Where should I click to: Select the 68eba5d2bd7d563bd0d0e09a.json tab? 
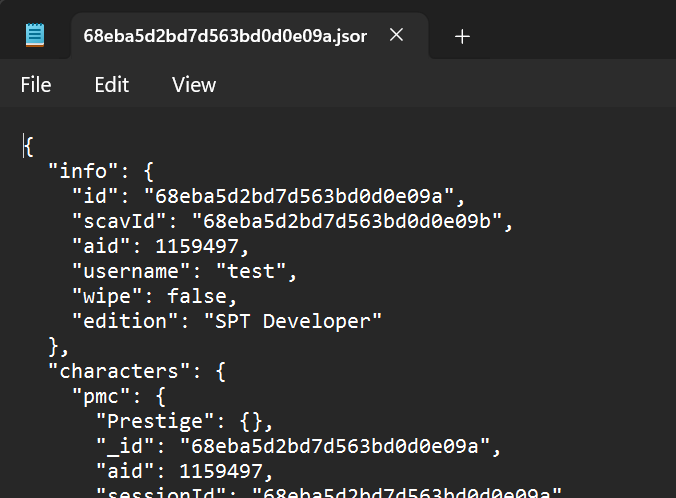pyautogui.click(x=225, y=36)
